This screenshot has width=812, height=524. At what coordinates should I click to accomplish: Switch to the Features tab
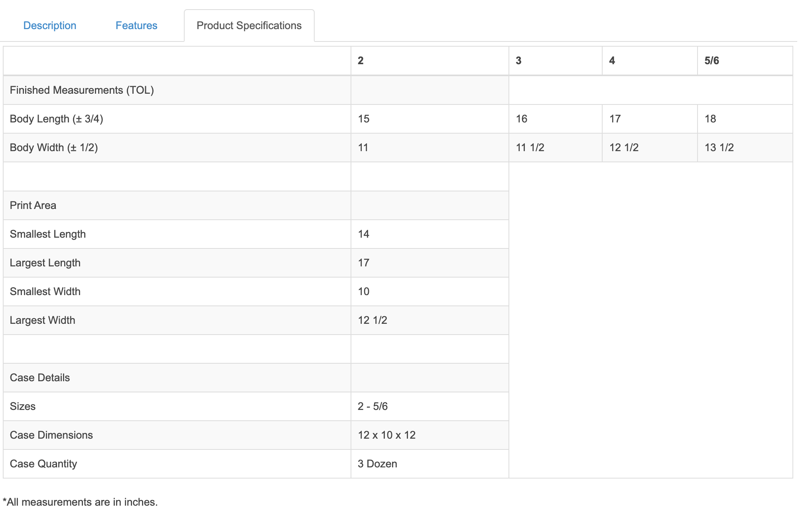pyautogui.click(x=136, y=26)
